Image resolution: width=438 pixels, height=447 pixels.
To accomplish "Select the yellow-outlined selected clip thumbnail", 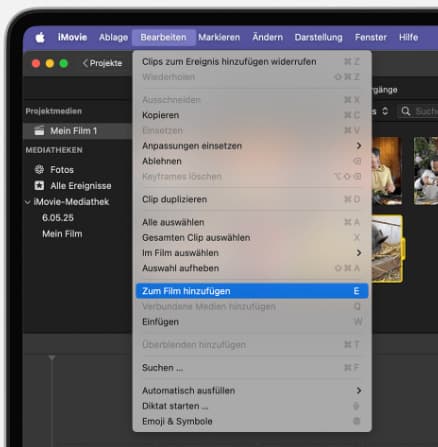I will click(x=387, y=249).
